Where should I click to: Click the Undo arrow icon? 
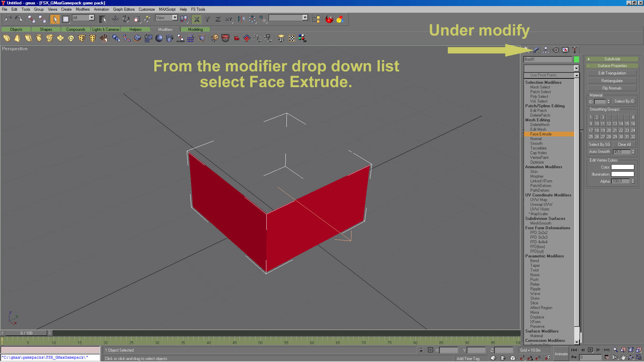pyautogui.click(x=8, y=19)
